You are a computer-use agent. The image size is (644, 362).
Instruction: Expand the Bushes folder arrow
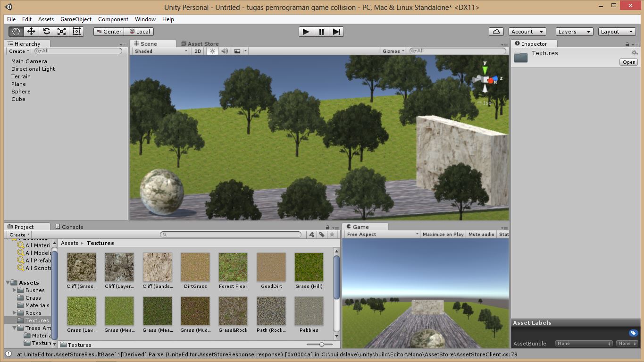(14, 290)
